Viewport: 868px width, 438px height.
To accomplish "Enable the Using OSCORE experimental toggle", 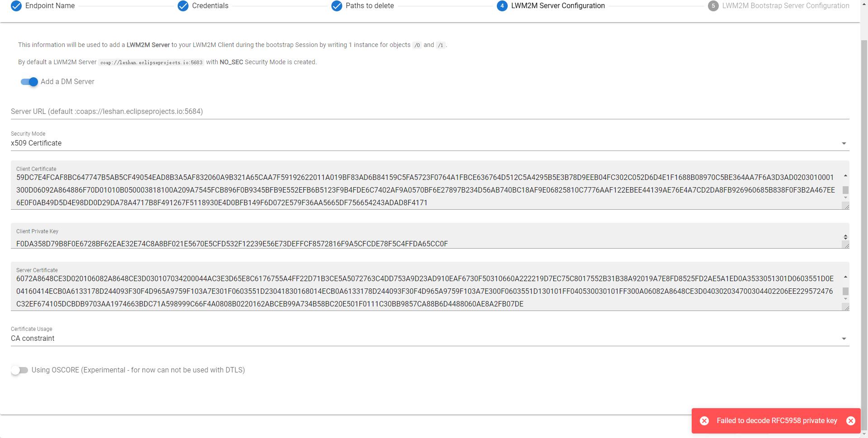I will click(x=19, y=370).
